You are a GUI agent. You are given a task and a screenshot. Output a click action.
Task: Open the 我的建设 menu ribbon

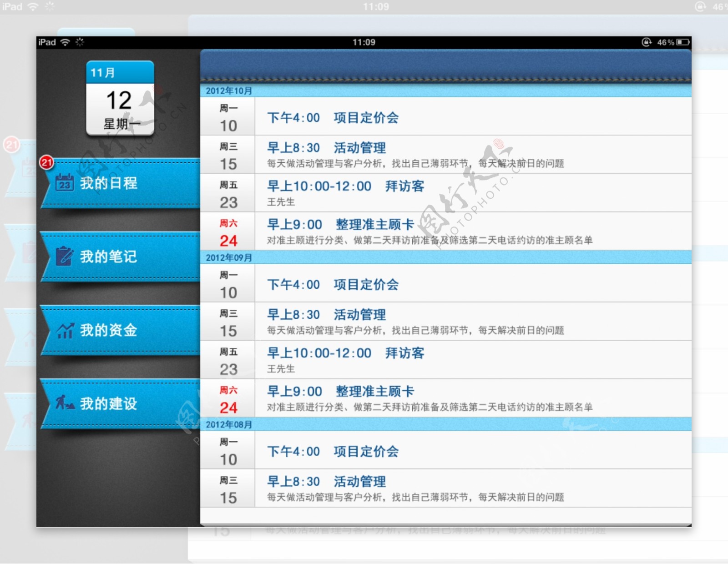tap(121, 403)
